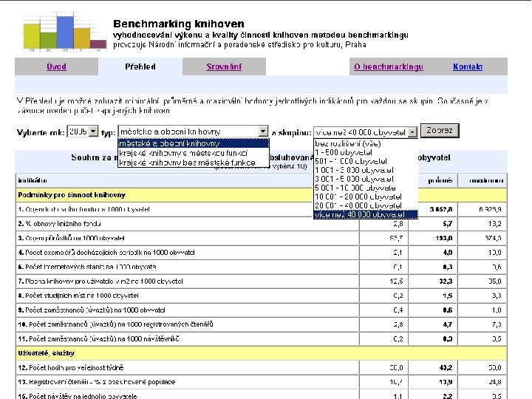The image size is (532, 399).
Task: Click the 'Benchmarking knihoven' heading
Action: point(179,24)
